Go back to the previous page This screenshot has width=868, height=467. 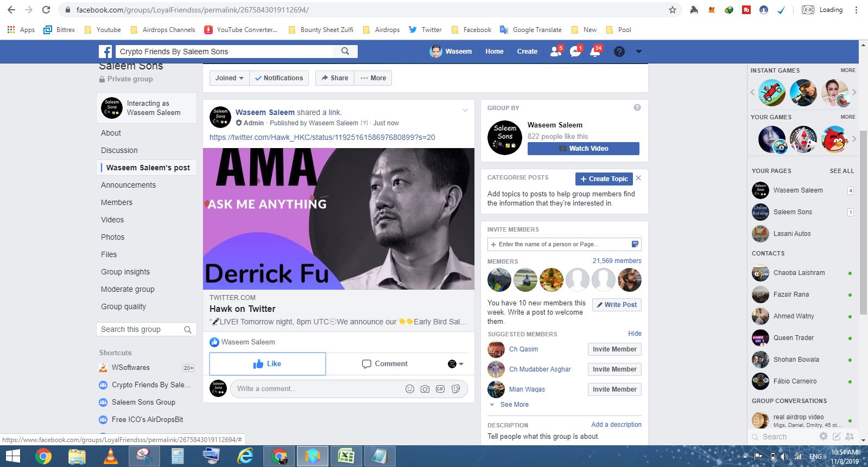tap(11, 10)
